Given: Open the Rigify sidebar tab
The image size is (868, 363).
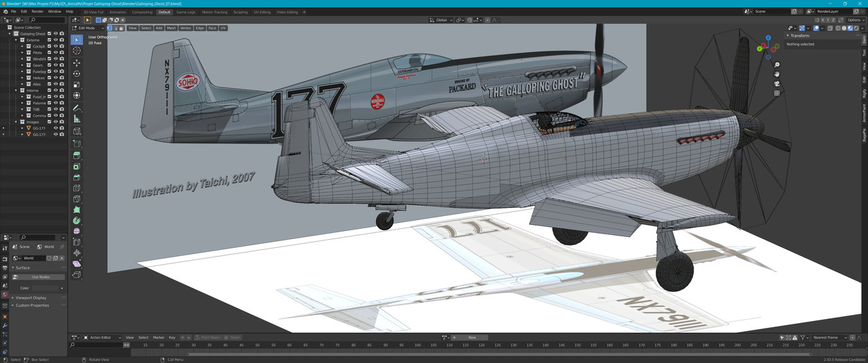Looking at the screenshot, I should pyautogui.click(x=864, y=93).
